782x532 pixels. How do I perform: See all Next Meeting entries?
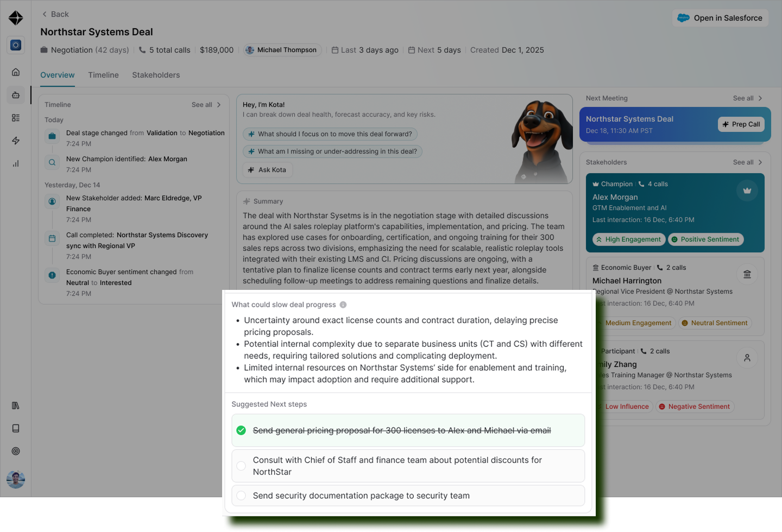[x=748, y=98]
